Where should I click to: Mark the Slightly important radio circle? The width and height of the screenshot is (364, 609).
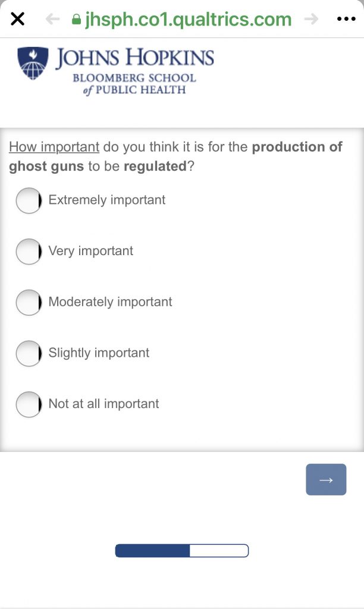(x=29, y=353)
